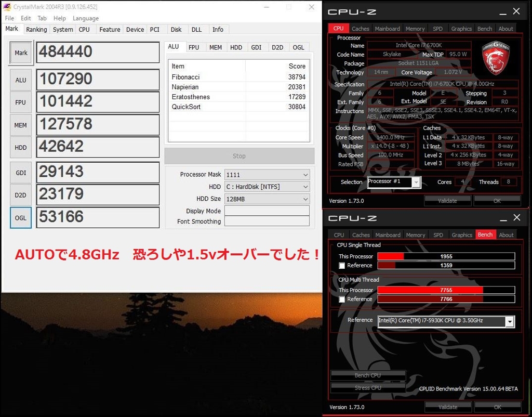The height and width of the screenshot is (417, 532).
Task: Select the OGL results sub-tab
Action: point(298,47)
